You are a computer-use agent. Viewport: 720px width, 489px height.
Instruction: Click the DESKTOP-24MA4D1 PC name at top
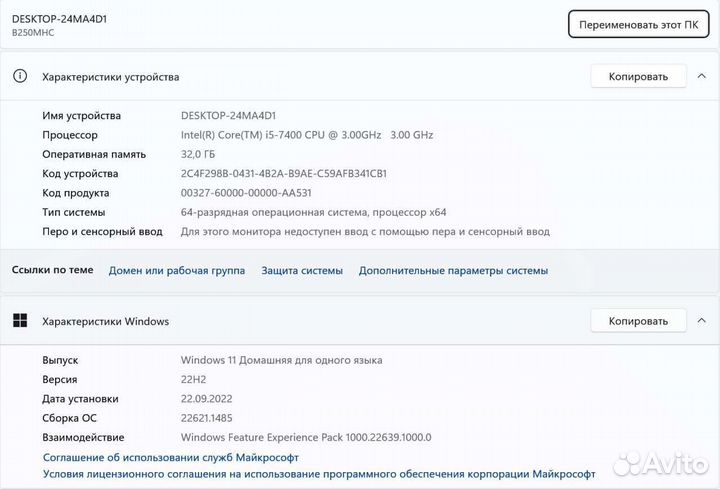click(x=59, y=17)
